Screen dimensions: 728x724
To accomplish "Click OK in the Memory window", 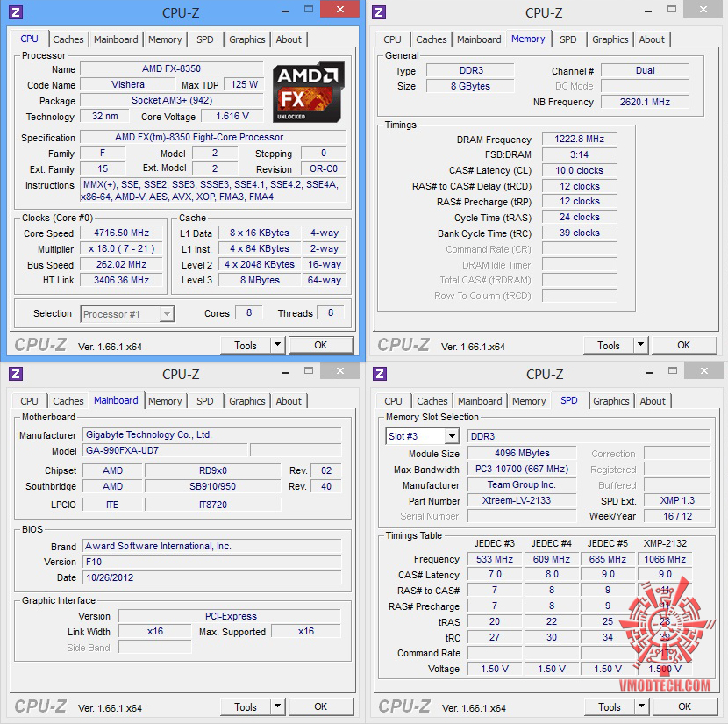I will coord(684,345).
